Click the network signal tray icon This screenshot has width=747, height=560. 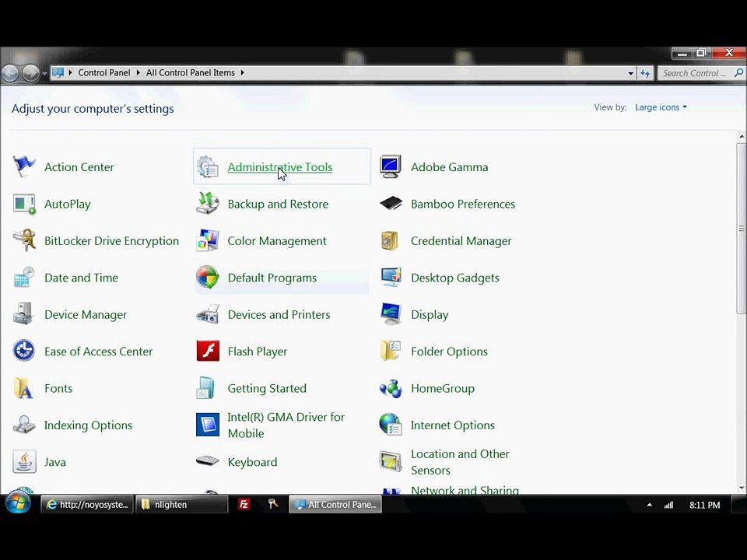click(669, 505)
